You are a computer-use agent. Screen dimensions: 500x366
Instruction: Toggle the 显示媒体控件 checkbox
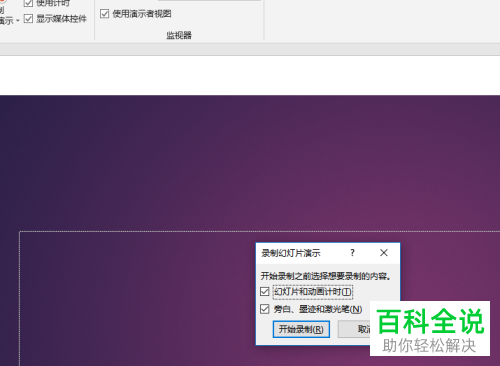(x=28, y=19)
